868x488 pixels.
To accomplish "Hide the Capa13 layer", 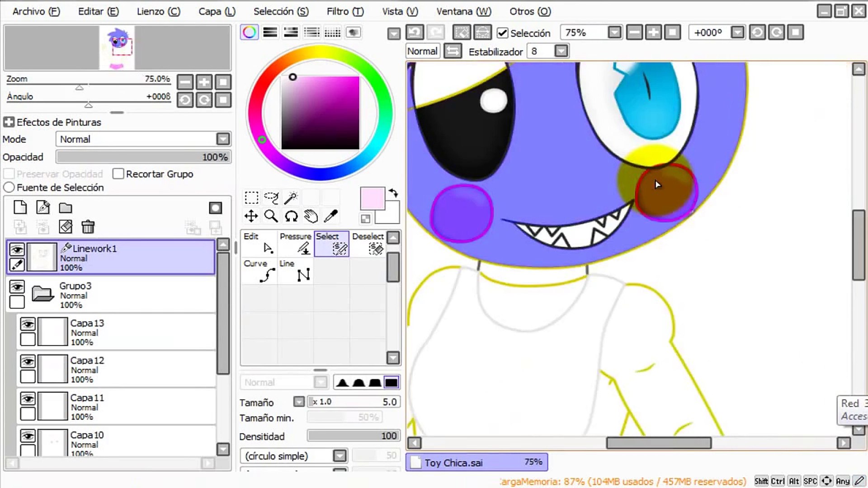I will pos(28,324).
